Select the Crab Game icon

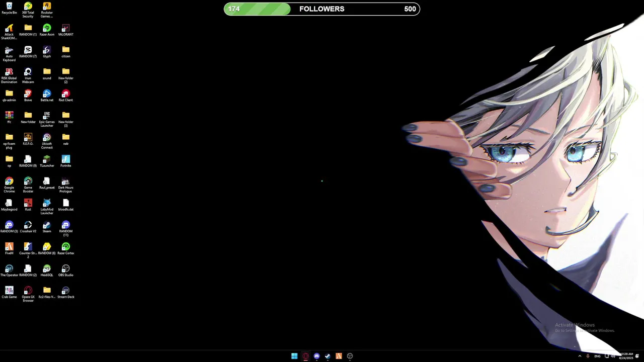(9, 292)
